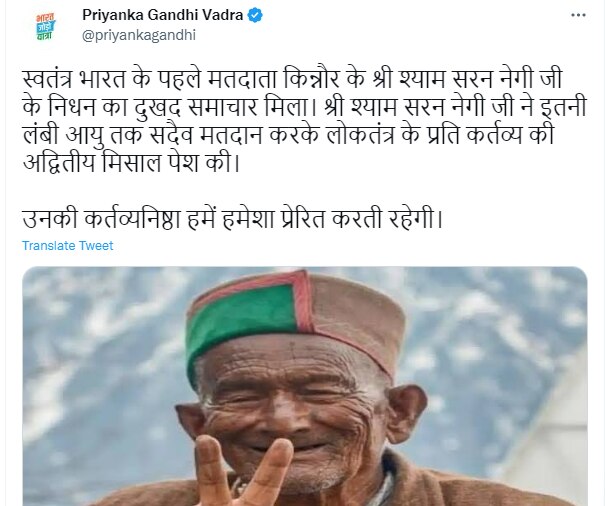Open the Bharat Jodo Yatra profile avatar
605x506 pixels.
coord(46,26)
